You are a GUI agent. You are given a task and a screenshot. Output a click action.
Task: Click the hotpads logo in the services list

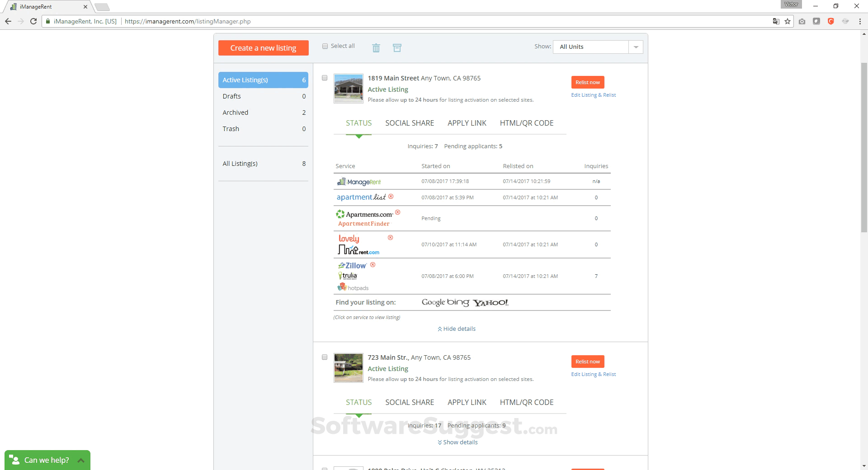tap(353, 287)
